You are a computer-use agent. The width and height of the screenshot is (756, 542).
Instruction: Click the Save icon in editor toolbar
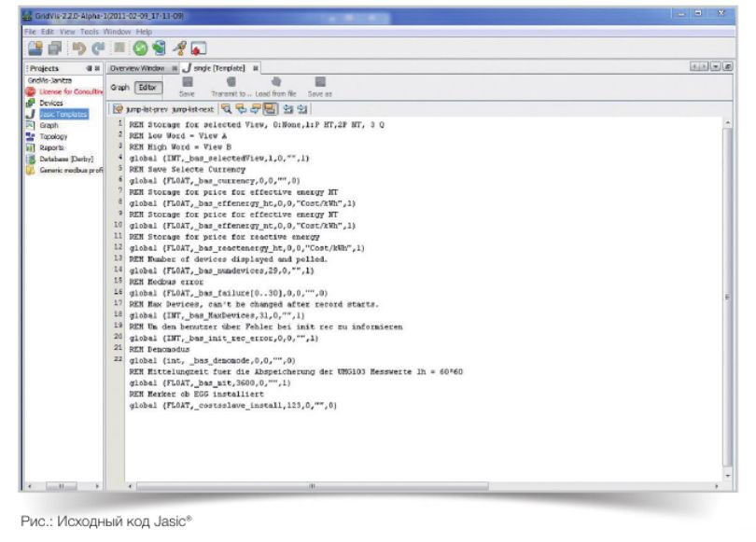pos(187,83)
